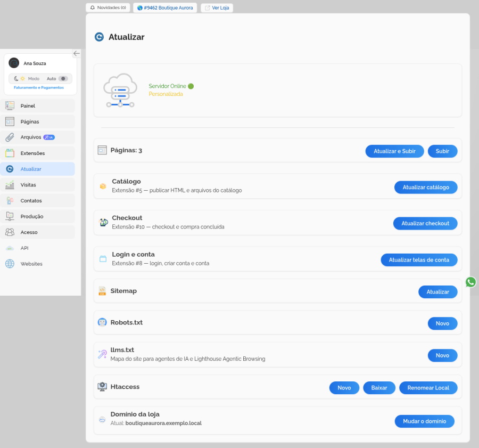The height and width of the screenshot is (448, 479).
Task: Select Visitas in the sidebar
Action: (38, 185)
